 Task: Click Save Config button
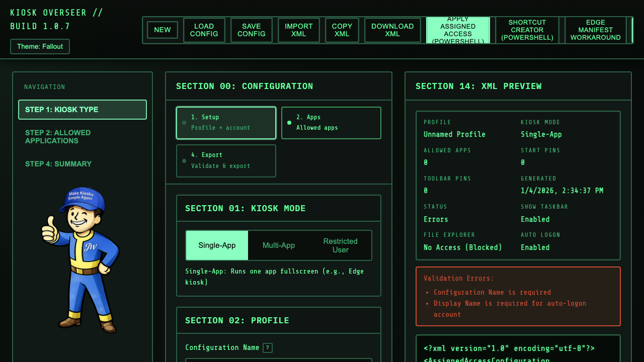[252, 30]
